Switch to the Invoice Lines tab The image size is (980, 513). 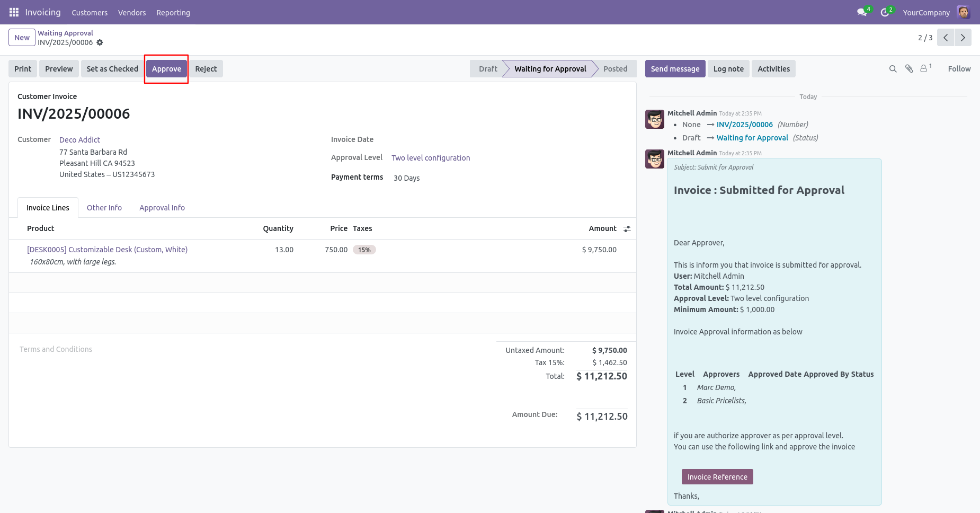48,208
